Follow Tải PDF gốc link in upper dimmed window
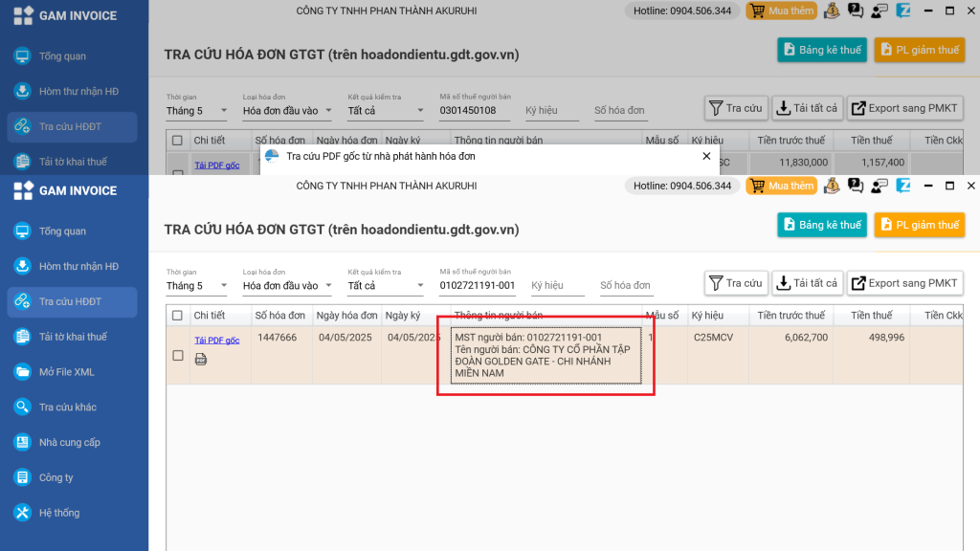Viewport: 980px width, 551px height. pos(217,165)
